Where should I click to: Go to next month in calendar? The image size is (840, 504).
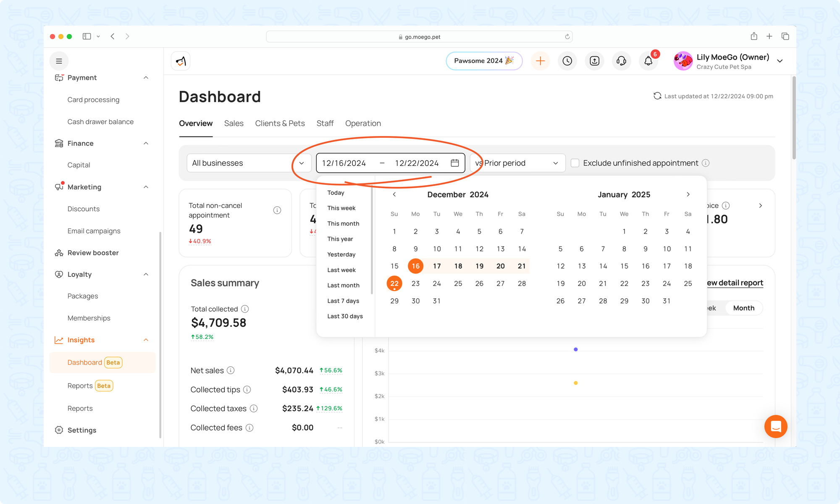tap(688, 194)
